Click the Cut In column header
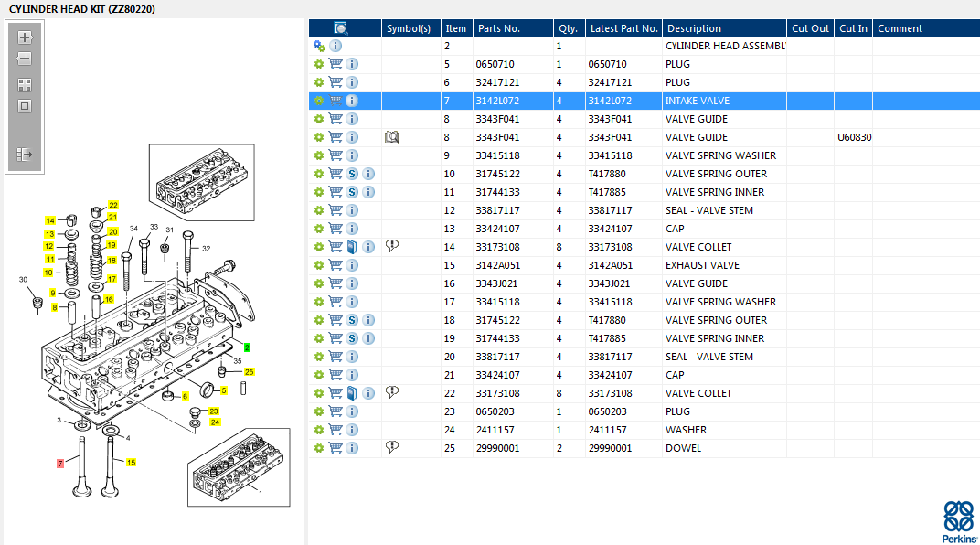The image size is (980, 545). pos(853,28)
